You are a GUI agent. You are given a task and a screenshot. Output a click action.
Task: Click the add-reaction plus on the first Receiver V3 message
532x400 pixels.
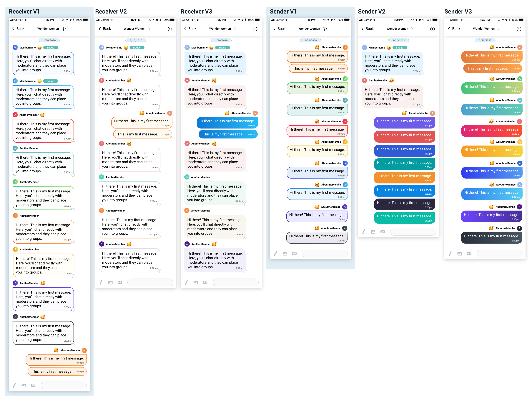(x=245, y=74)
